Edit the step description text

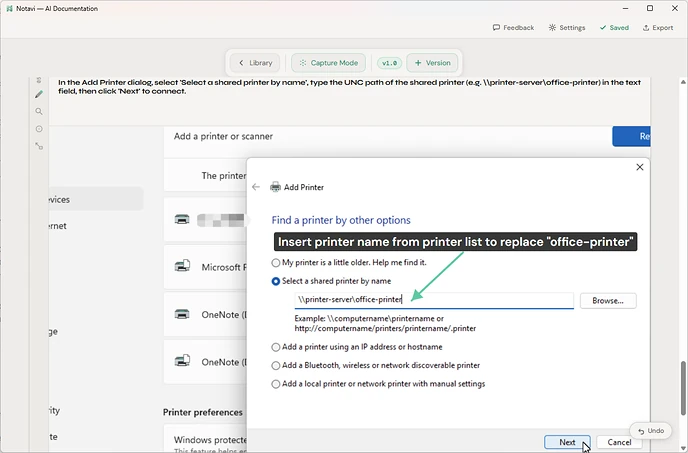coord(349,86)
